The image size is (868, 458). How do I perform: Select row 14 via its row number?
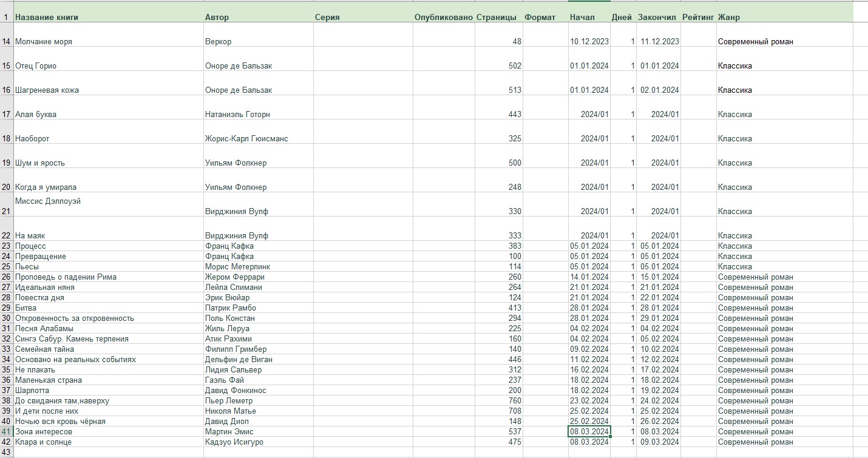[6, 35]
